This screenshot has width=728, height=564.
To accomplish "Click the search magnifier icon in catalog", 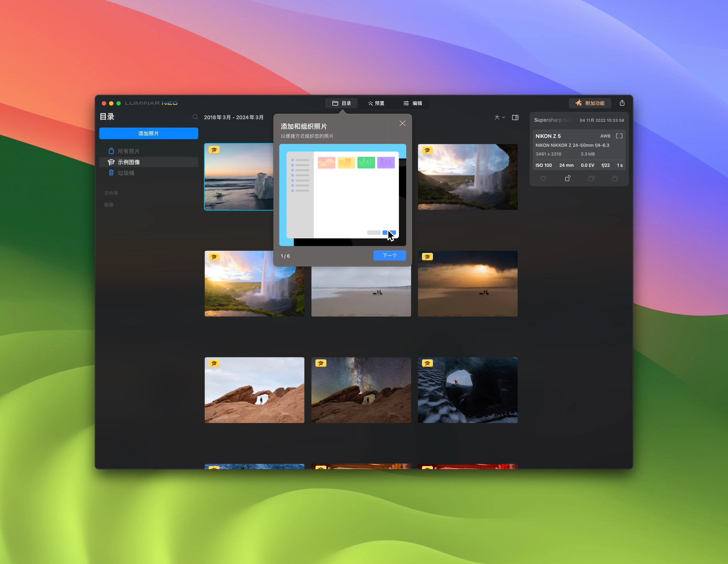I will tap(195, 117).
